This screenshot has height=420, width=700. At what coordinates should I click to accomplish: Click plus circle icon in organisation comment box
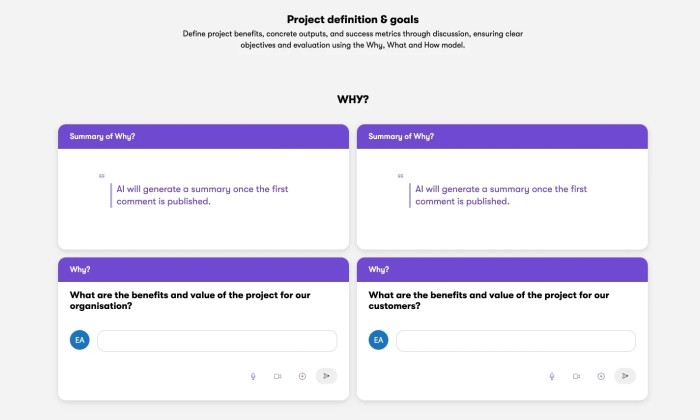click(302, 376)
